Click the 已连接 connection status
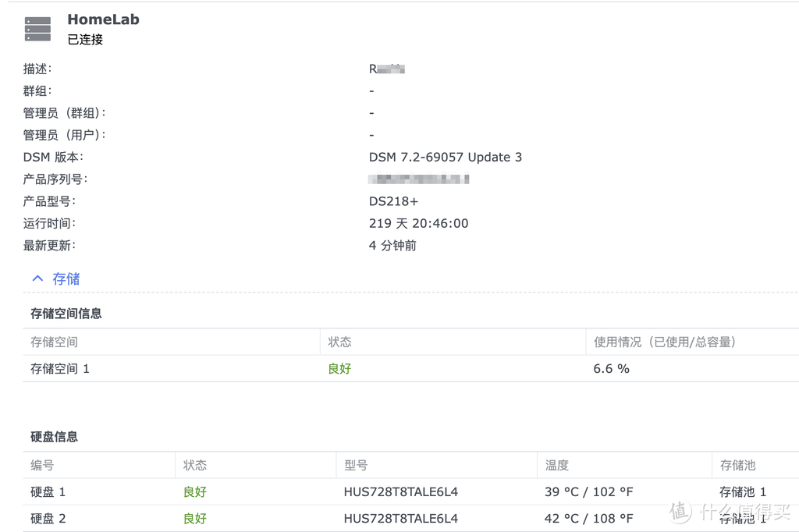The height and width of the screenshot is (532, 799). [x=83, y=40]
